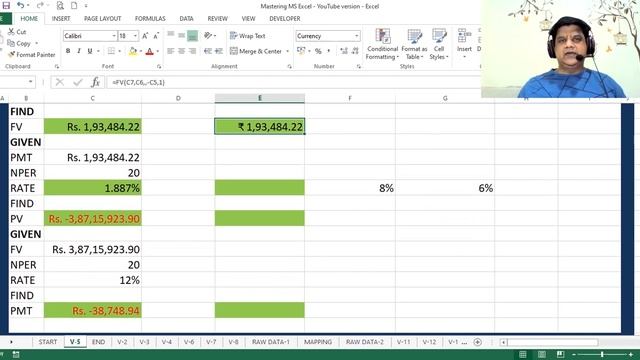
Task: Apply Comma Style formatting
Action: (x=329, y=51)
